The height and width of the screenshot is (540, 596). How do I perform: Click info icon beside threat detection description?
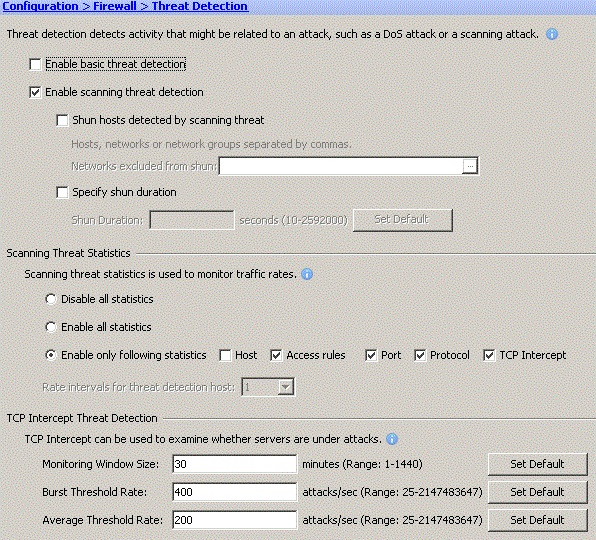click(552, 34)
